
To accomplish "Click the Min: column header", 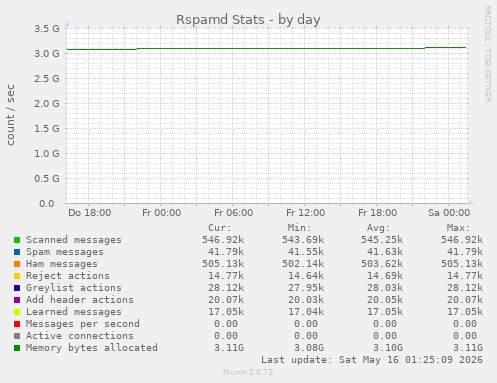I will coord(299,228).
